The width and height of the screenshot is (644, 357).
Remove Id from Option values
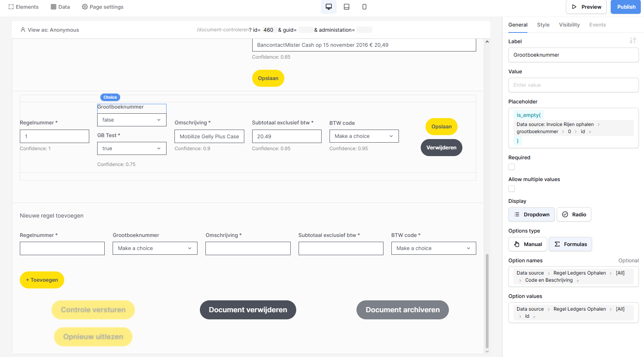534,317
